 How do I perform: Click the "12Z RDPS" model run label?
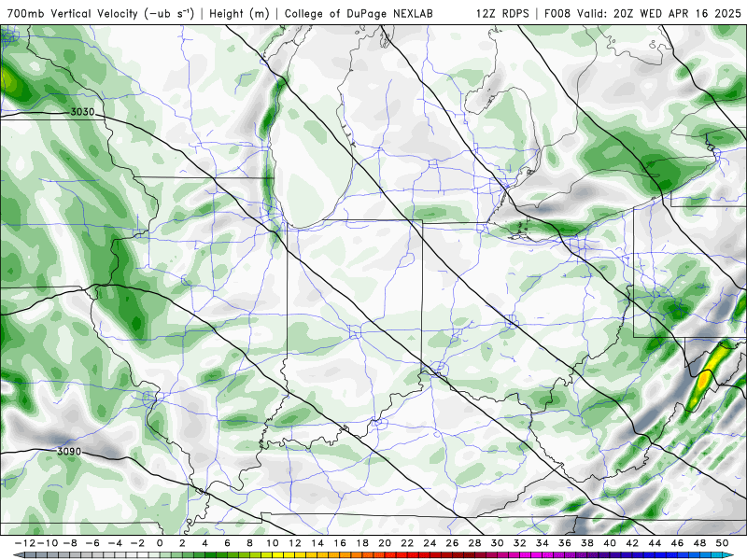(502, 13)
